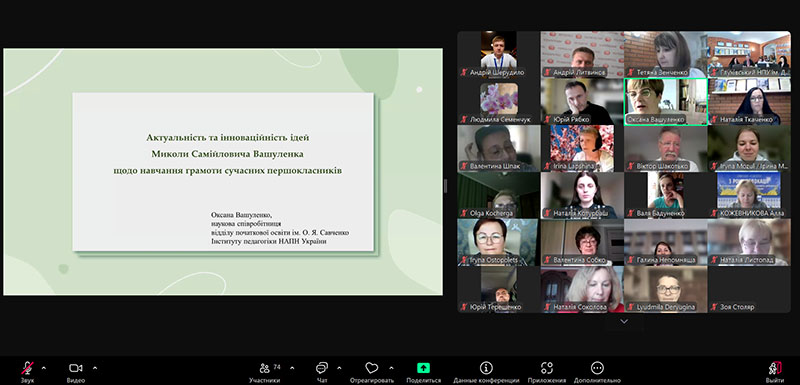Select Наталія Ткаченко video tile
Viewport: 800px width, 385px height.
pos(749,101)
